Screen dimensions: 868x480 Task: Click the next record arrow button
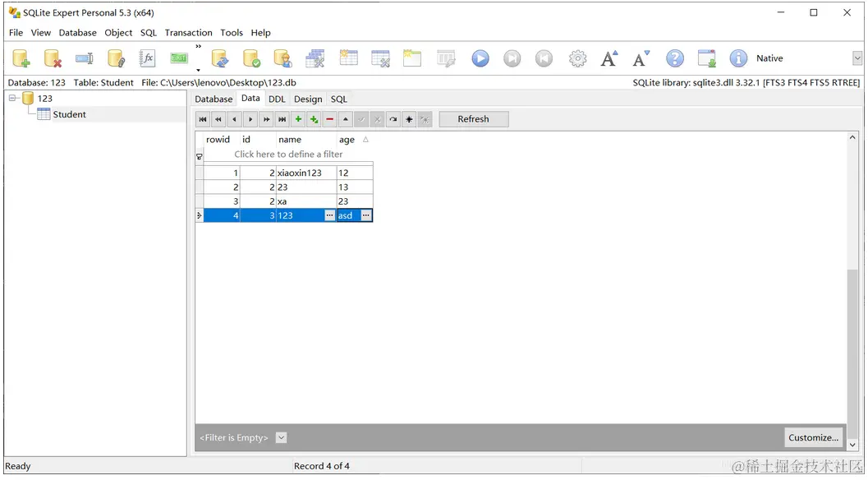[x=250, y=119]
